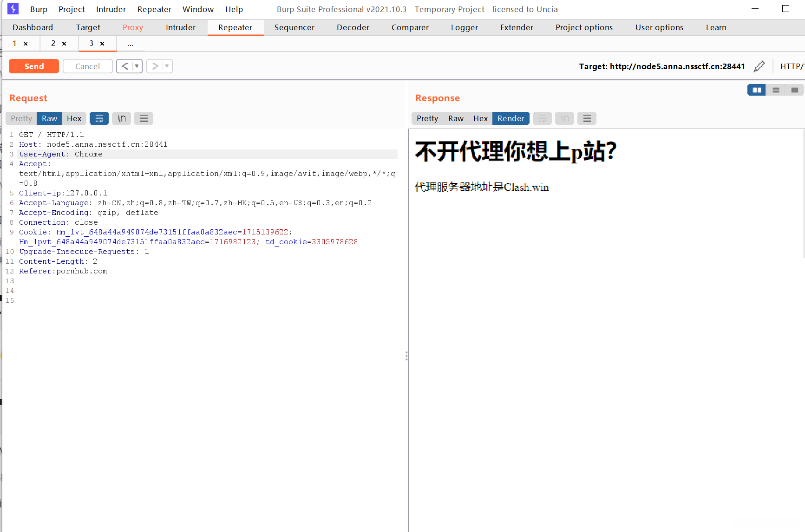The image size is (805, 532).
Task: Close Repeater tab 1
Action: pos(26,44)
